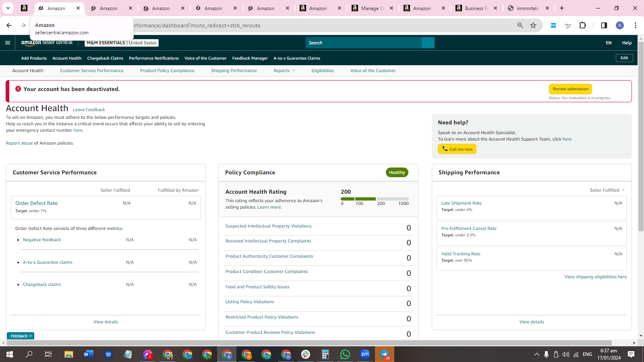The image size is (644, 362).
Task: Click the Edit button in the menu bar
Action: pos(624,58)
